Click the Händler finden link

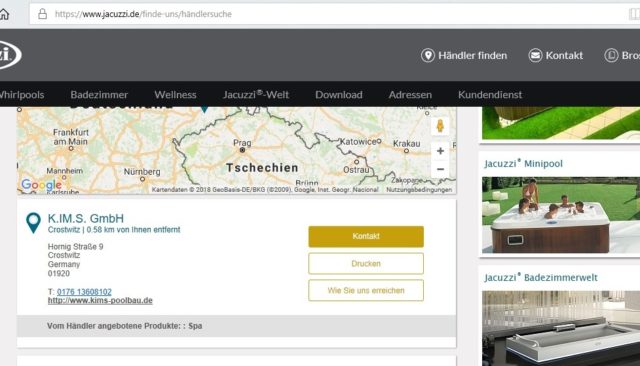[472, 55]
